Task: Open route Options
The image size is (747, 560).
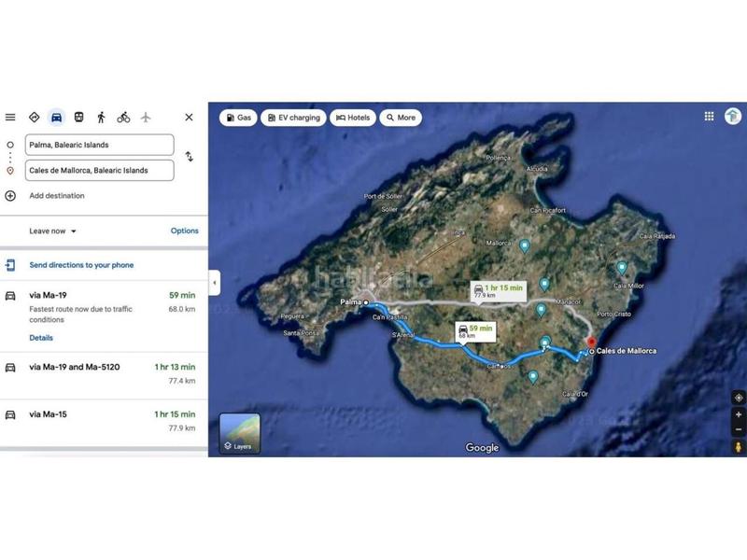Action: pyautogui.click(x=184, y=231)
